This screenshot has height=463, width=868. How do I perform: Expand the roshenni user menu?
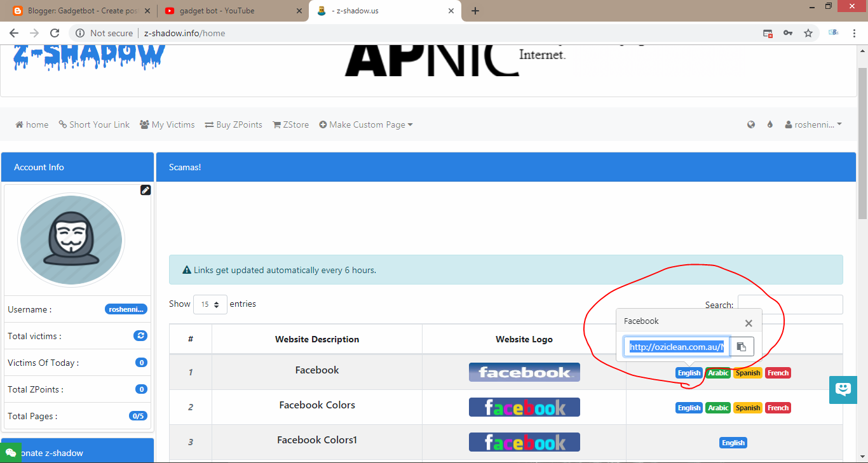pyautogui.click(x=813, y=124)
